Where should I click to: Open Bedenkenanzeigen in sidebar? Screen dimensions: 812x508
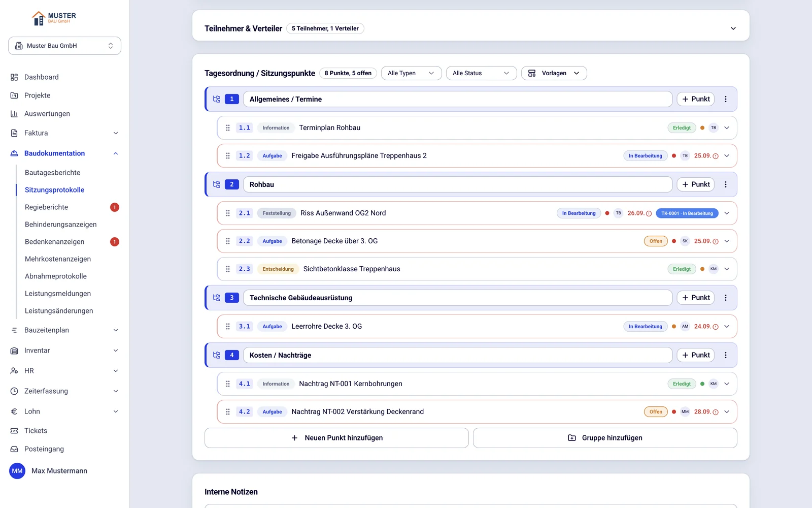pos(55,242)
